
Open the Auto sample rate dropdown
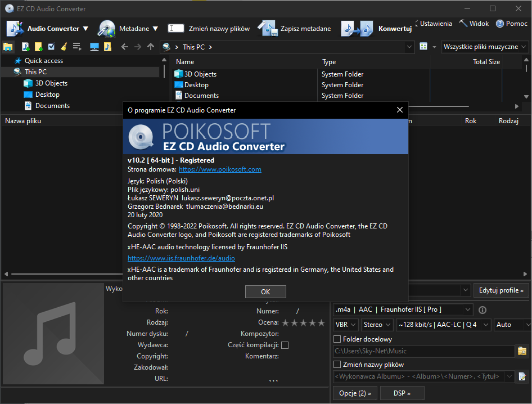[512, 325]
